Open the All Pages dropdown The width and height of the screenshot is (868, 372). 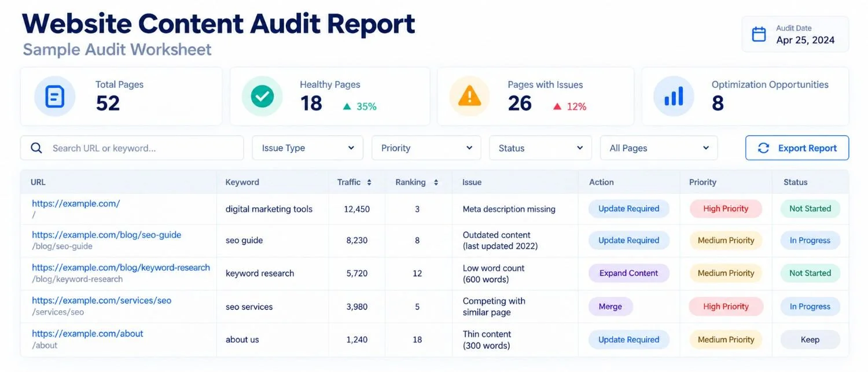tap(659, 148)
